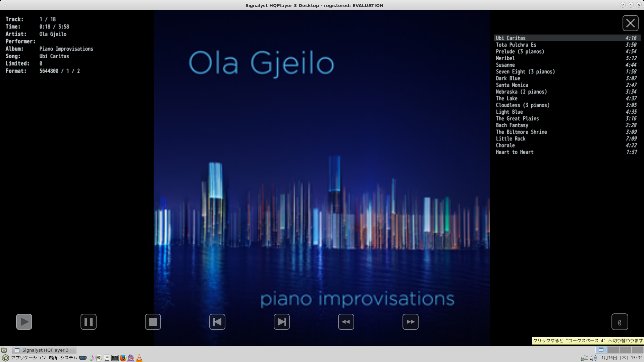644x362 pixels.
Task: Select Bach Fantasy track
Action: [567, 125]
